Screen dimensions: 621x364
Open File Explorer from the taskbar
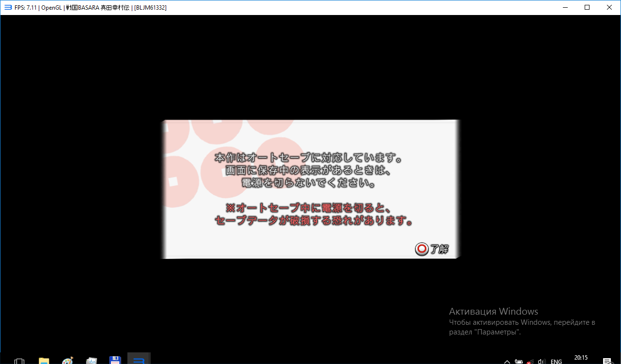44,361
